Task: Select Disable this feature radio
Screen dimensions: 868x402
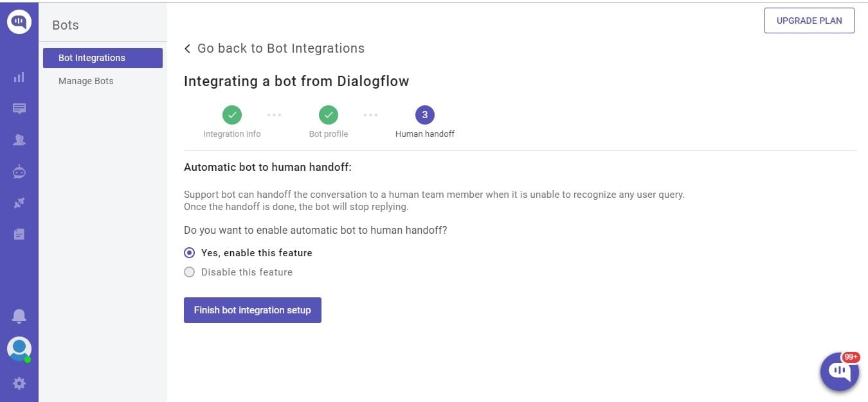Action: (189, 272)
